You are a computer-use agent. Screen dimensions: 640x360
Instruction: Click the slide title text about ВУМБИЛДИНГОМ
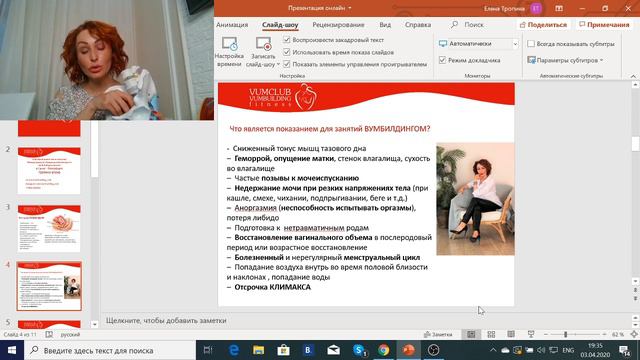tap(329, 129)
